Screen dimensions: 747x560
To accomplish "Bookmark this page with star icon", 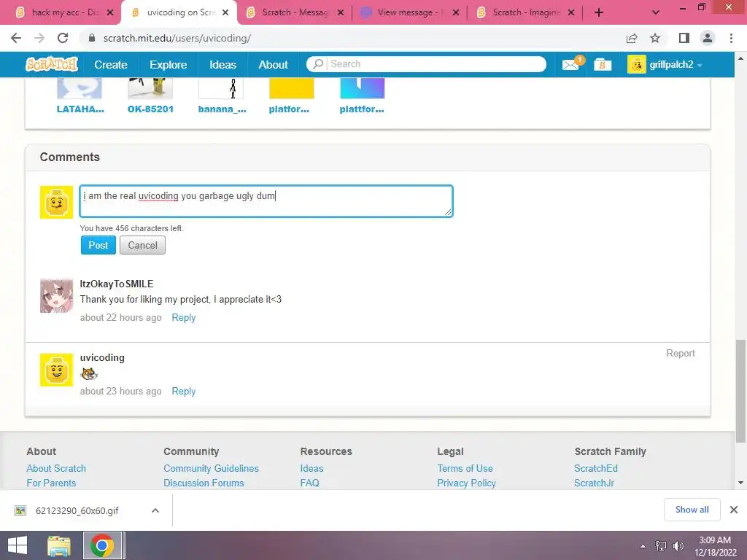I will (x=655, y=38).
